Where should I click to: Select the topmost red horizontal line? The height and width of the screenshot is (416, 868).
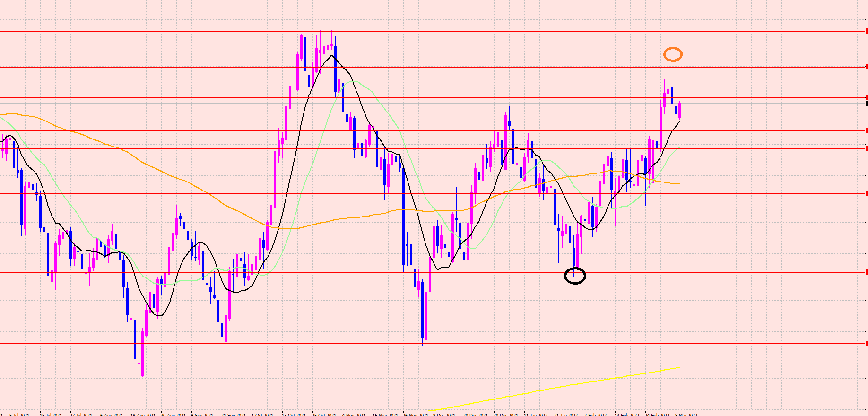[425, 32]
